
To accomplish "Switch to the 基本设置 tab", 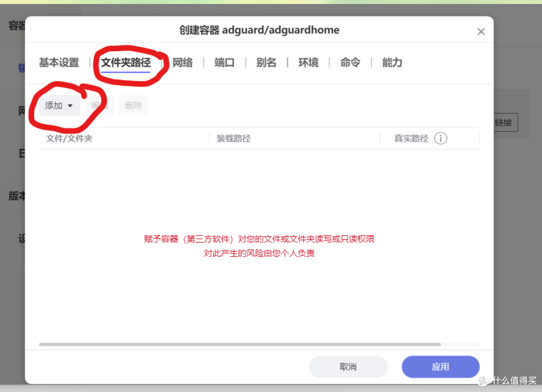I will [59, 63].
